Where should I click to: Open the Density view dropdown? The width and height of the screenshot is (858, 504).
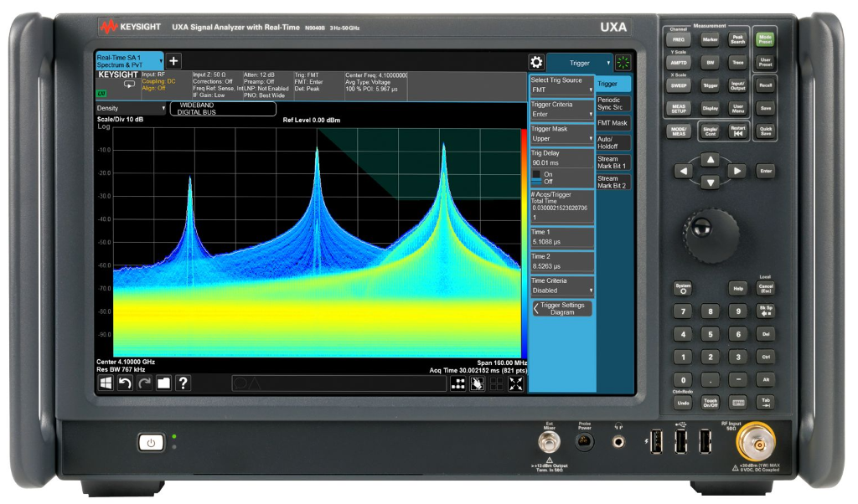point(132,108)
